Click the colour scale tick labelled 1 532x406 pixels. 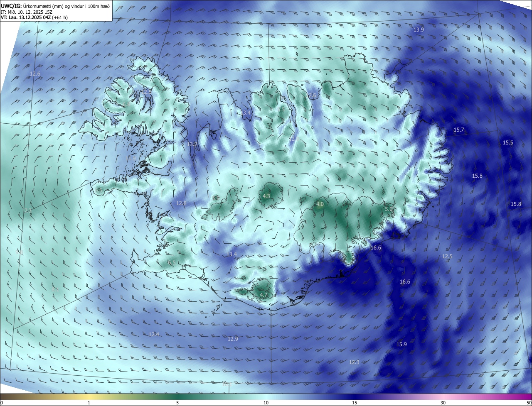pos(89,403)
